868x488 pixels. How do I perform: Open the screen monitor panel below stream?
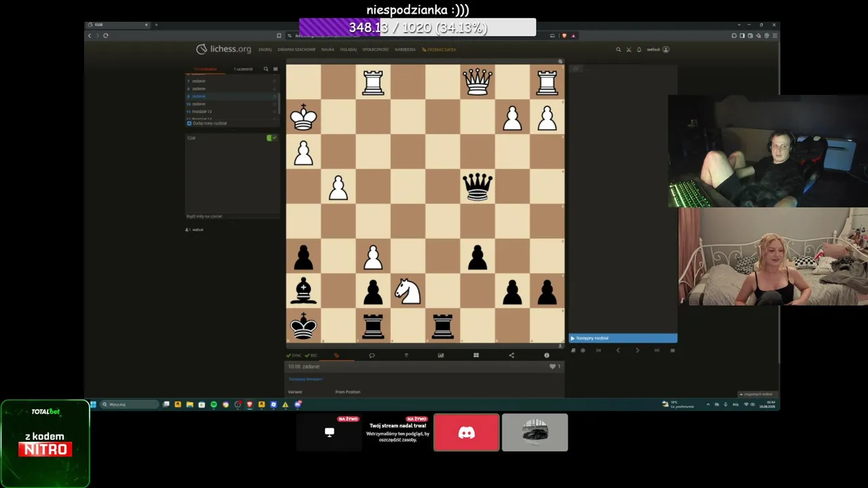(x=330, y=432)
